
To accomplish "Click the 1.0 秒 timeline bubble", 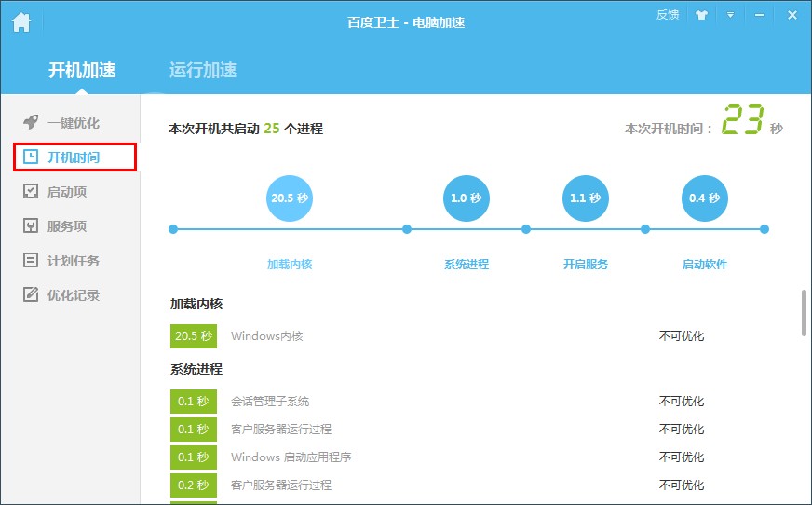I will (467, 198).
